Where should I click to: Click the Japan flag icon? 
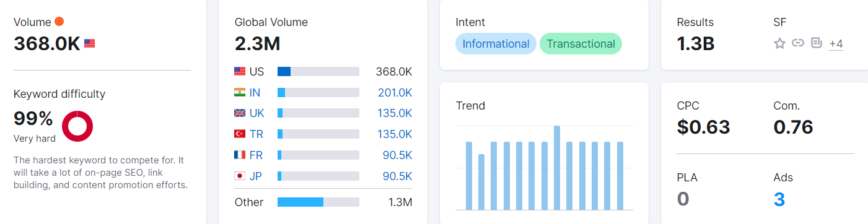[x=240, y=176]
